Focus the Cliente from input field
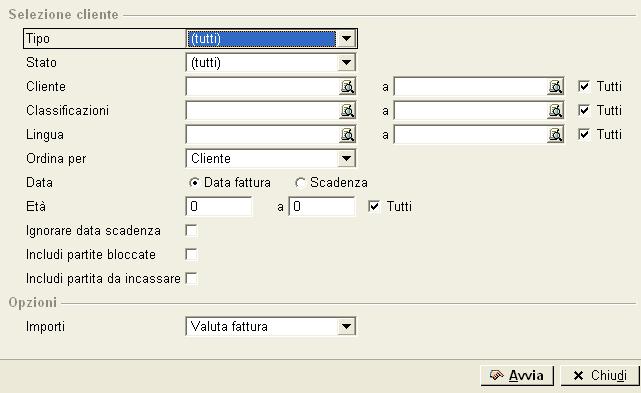 coord(263,86)
